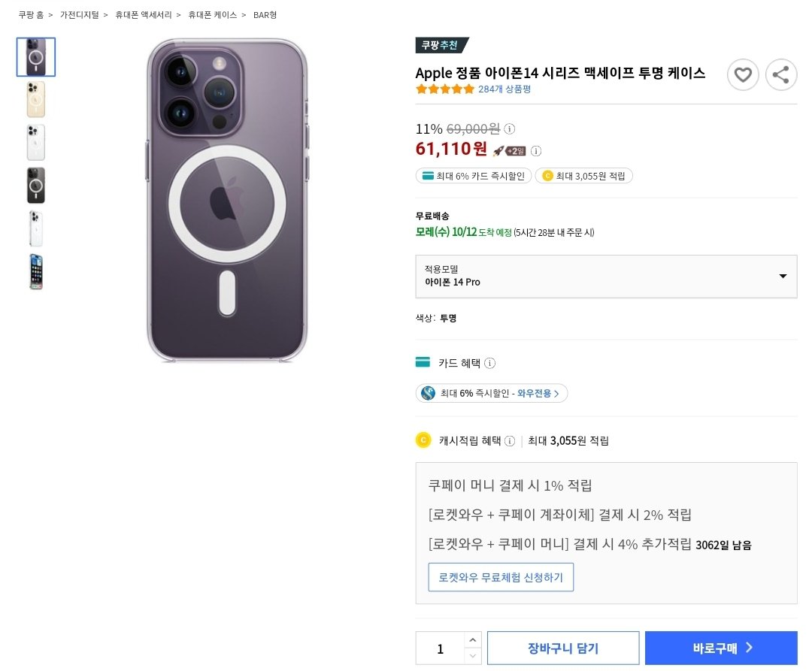Screen dimensions: 812x671
Task: Click info icon beside rocket delivery badge
Action: tap(537, 151)
